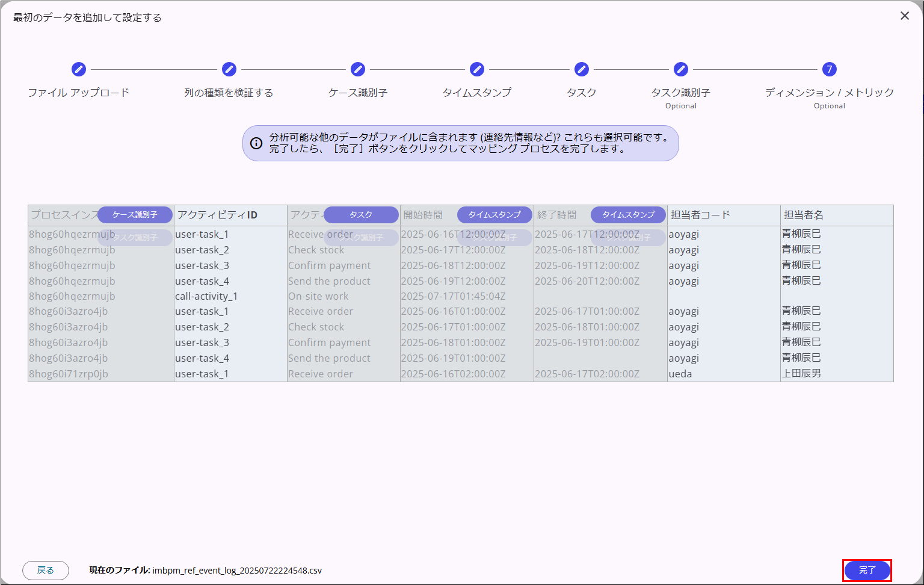
Task: Select the アクティビティID column header
Action: point(218,215)
